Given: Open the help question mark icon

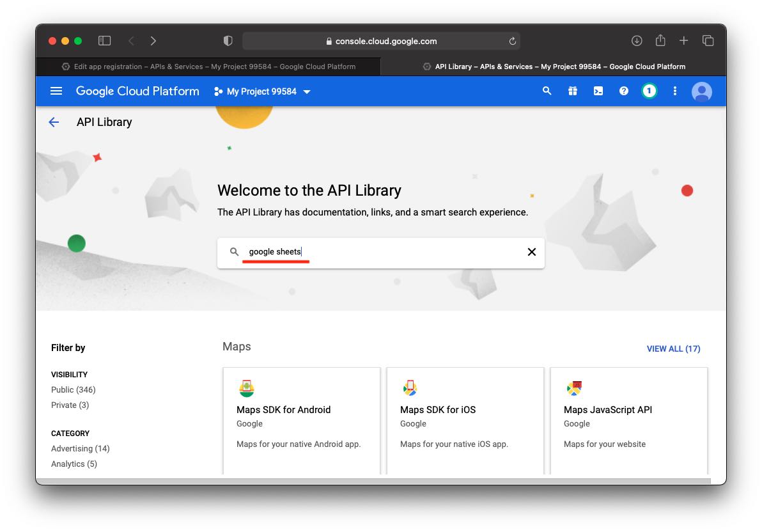Looking at the screenshot, I should 623,91.
